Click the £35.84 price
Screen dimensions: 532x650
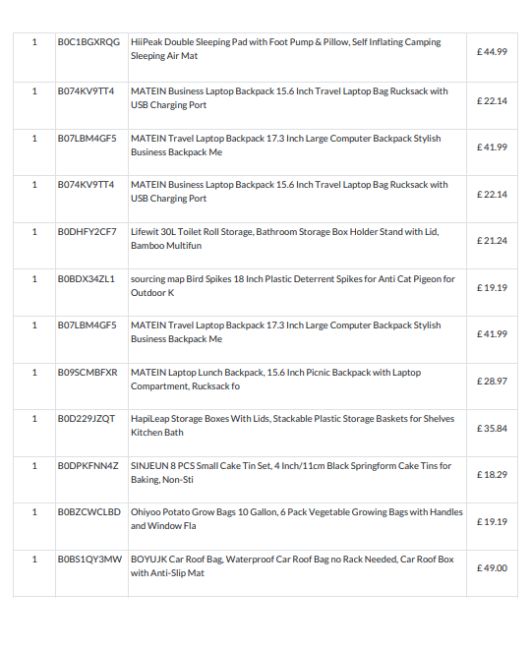click(x=492, y=429)
